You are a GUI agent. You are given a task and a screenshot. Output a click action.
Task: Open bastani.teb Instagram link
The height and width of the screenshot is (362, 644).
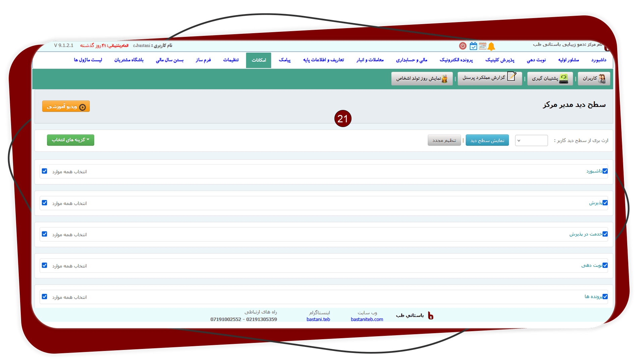(x=318, y=319)
